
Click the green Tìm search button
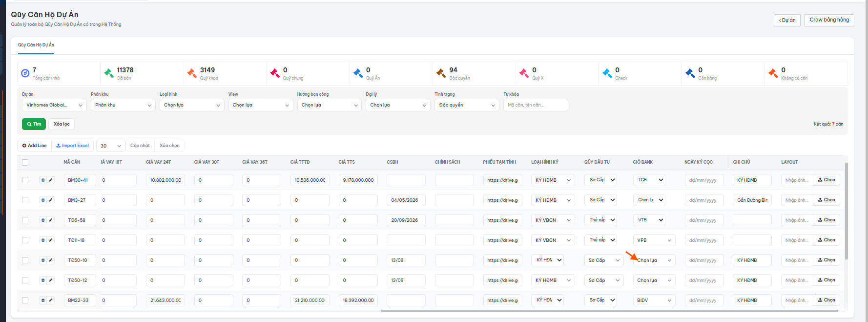34,124
